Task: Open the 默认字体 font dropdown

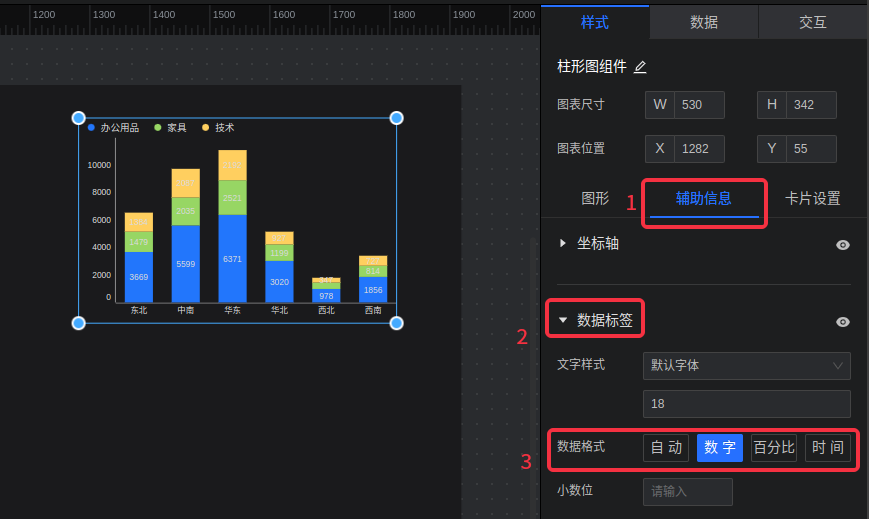Action: pyautogui.click(x=746, y=366)
